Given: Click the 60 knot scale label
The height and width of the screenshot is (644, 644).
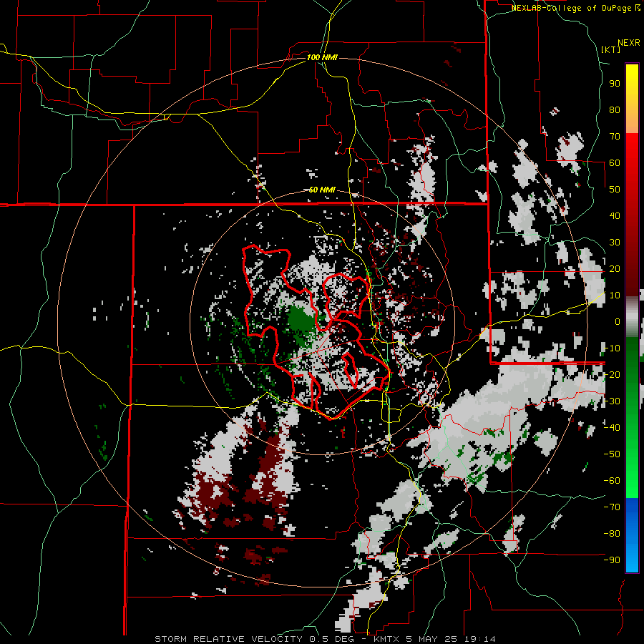Looking at the screenshot, I should click(615, 162).
